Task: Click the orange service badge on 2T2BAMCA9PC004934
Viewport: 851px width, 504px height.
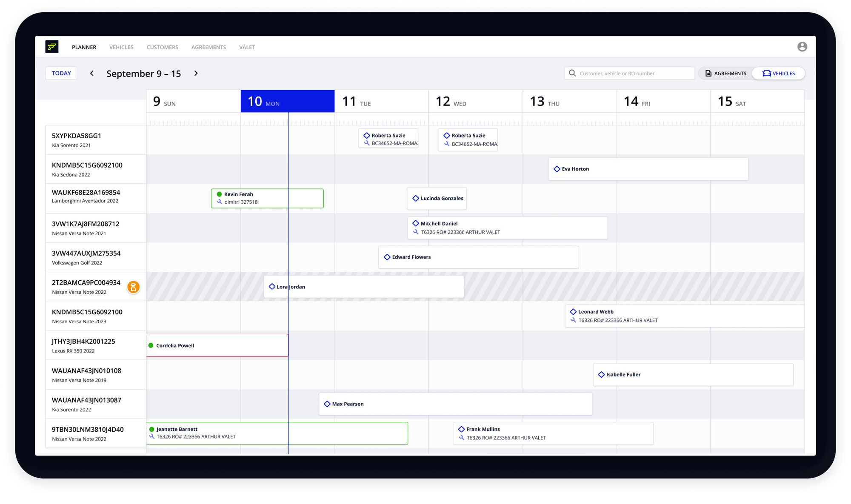Action: (133, 287)
